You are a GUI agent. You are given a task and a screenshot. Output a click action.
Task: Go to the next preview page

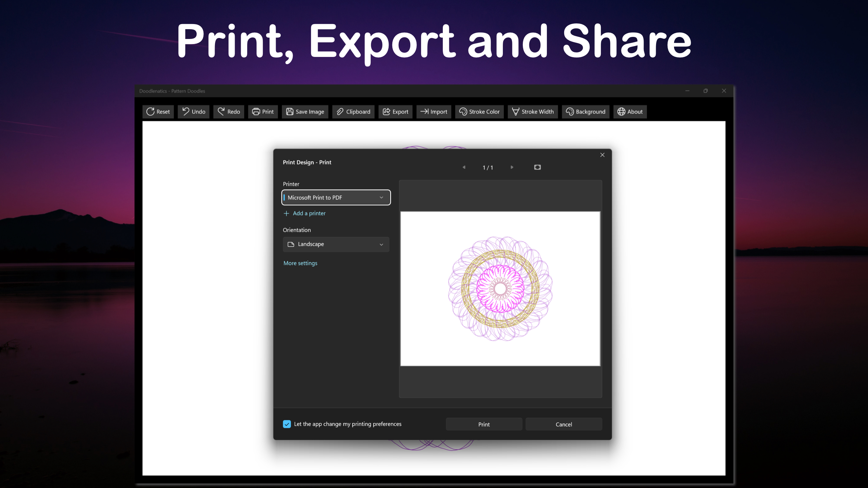512,167
